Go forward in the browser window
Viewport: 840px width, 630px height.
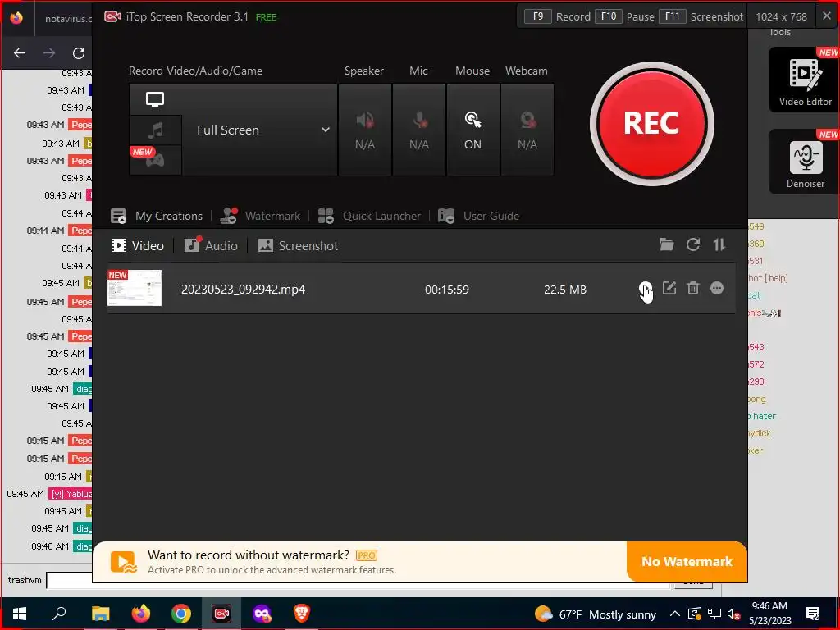[x=49, y=53]
